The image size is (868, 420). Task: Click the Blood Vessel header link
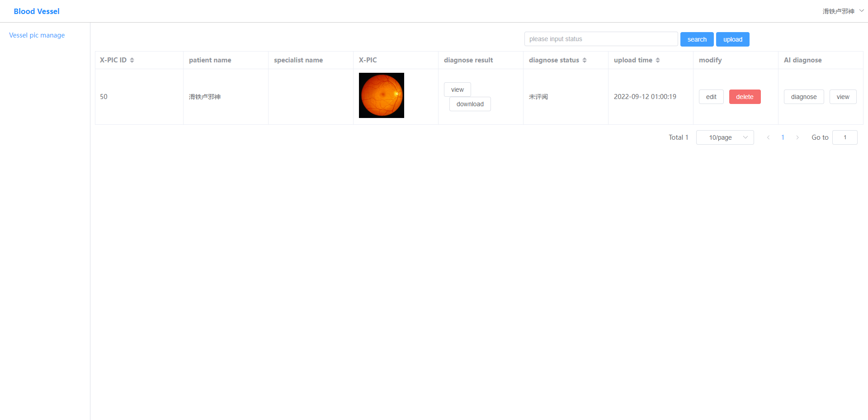37,11
